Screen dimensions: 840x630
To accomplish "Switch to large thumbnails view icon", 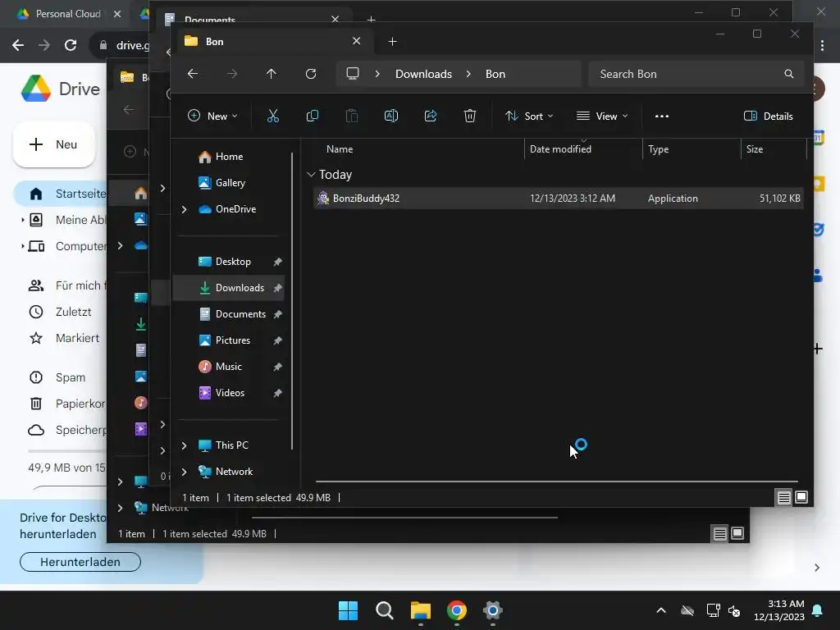I will pos(801,498).
